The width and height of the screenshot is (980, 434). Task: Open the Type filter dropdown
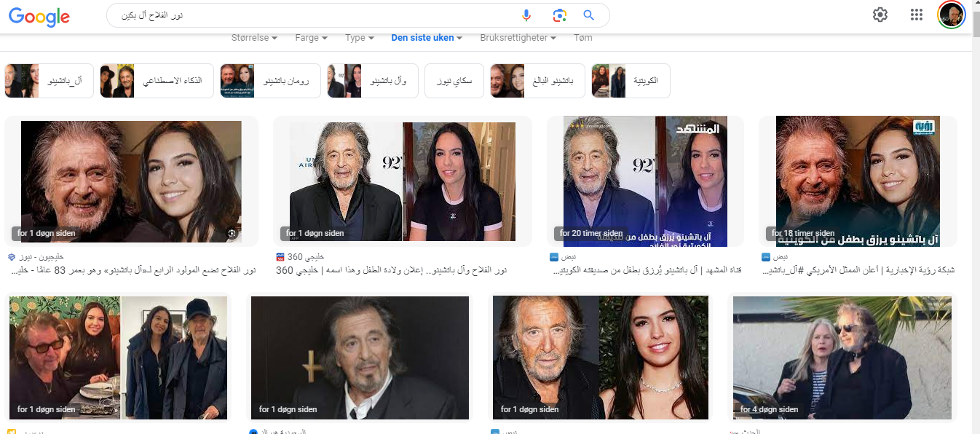[360, 38]
